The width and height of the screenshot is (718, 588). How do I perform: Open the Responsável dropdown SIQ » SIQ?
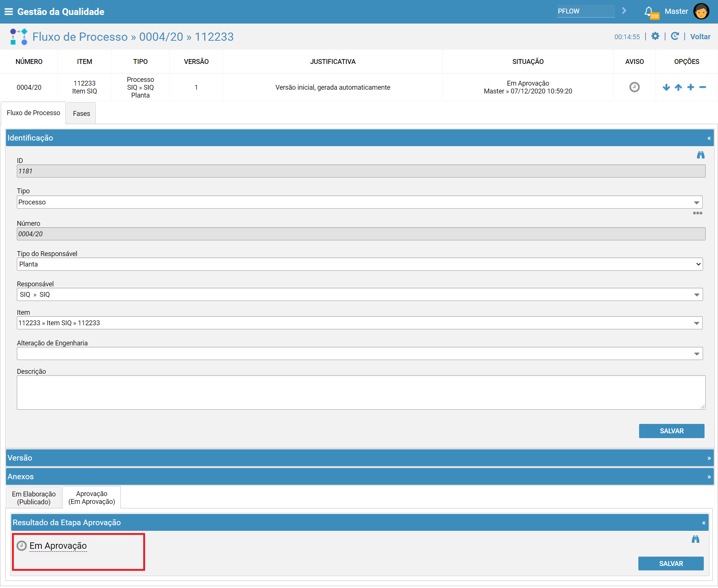pos(360,295)
